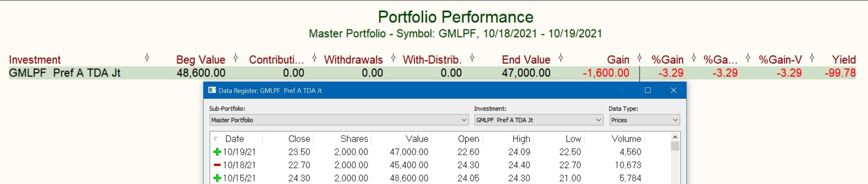Click scrollbar up arrow in register list
868x184 pixels.
pyautogui.click(x=675, y=137)
